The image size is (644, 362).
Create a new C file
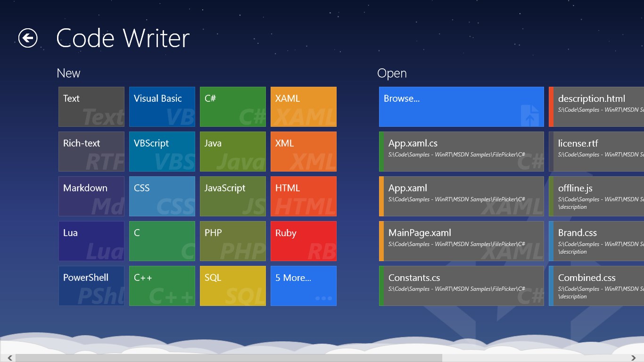(x=162, y=241)
